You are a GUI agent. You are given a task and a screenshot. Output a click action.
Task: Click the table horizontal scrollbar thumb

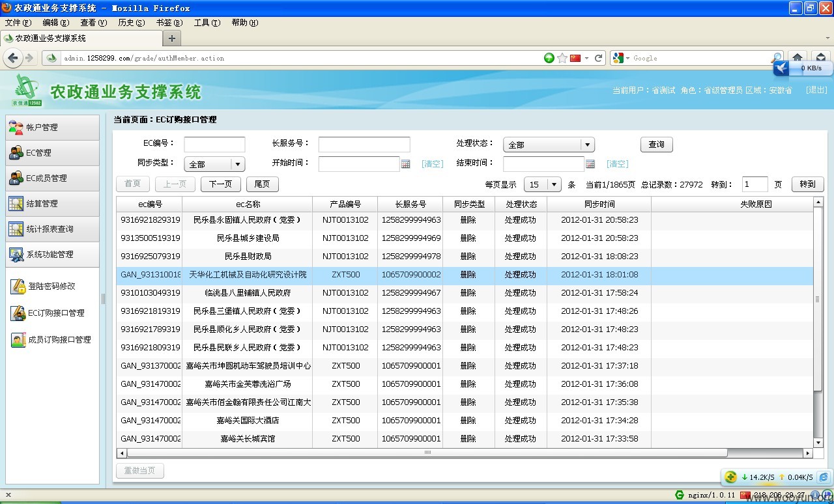click(427, 453)
